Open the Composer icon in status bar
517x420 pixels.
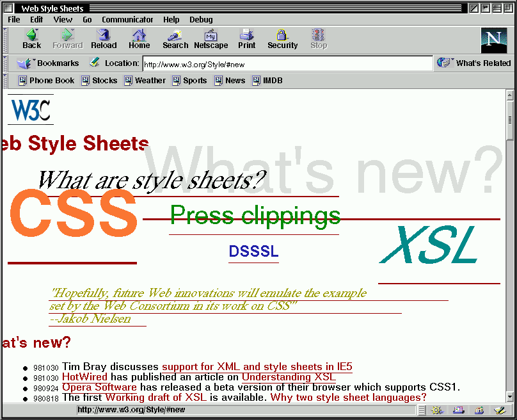coord(500,410)
